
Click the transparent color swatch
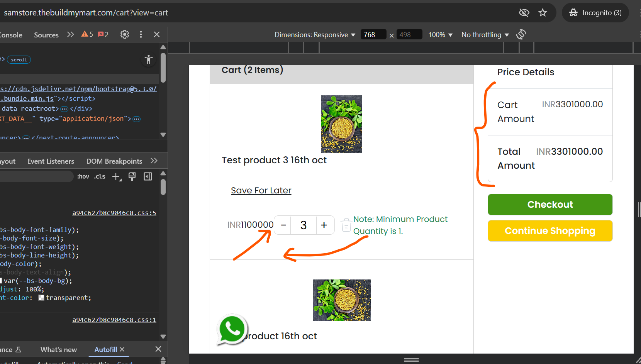pyautogui.click(x=41, y=298)
